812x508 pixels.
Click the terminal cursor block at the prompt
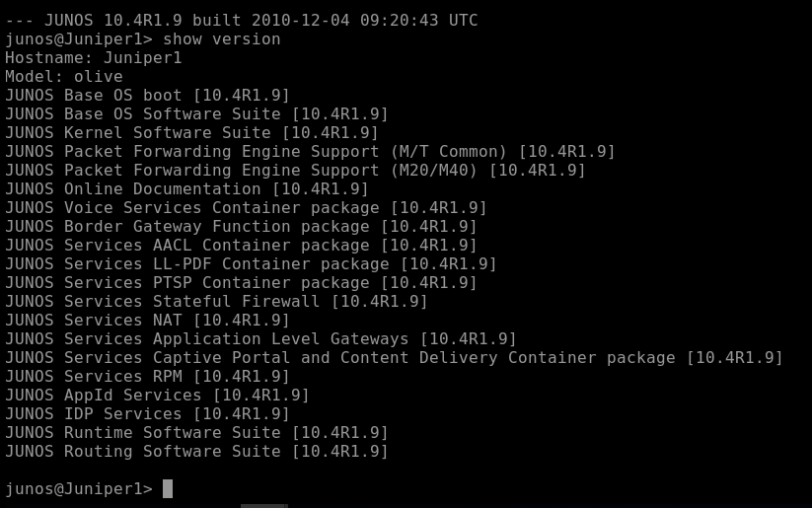point(168,488)
